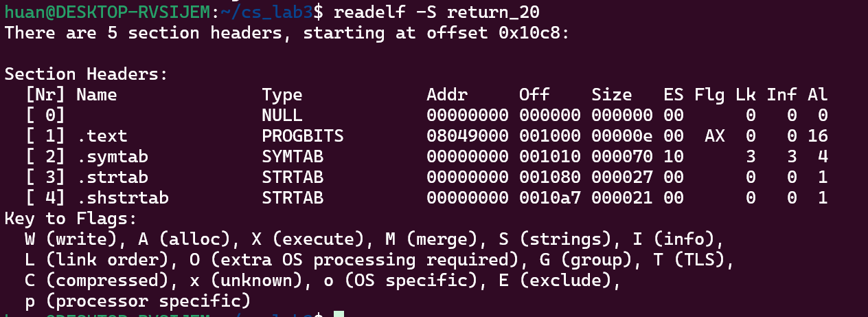Select the 'Key to Flags:' line
Screen dimensions: 868x317
coord(71,219)
